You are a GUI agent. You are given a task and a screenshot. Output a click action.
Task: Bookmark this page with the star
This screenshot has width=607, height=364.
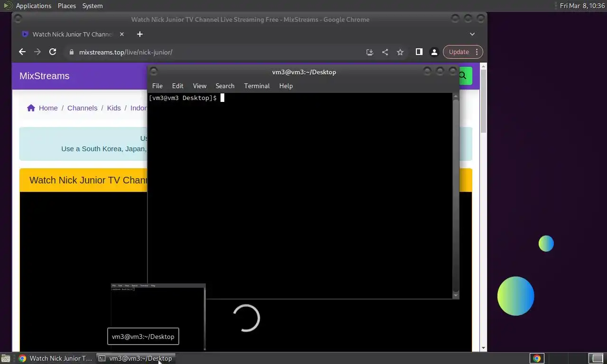point(400,52)
